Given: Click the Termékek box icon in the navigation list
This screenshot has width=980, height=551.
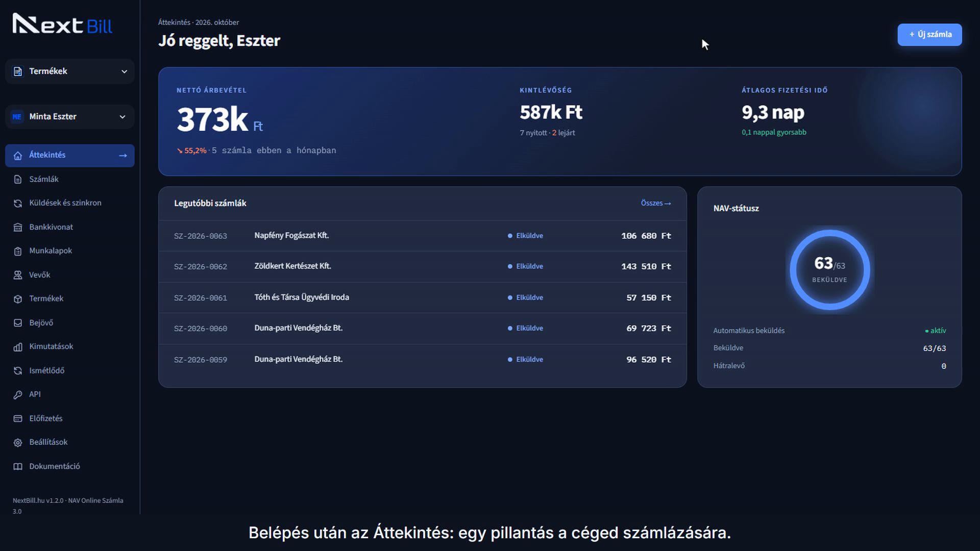Looking at the screenshot, I should tap(18, 299).
